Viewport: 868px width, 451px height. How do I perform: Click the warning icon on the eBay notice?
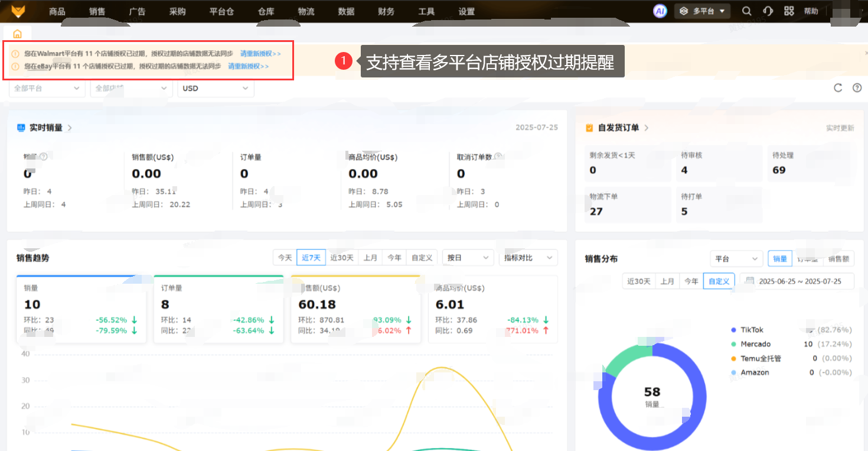[15, 66]
